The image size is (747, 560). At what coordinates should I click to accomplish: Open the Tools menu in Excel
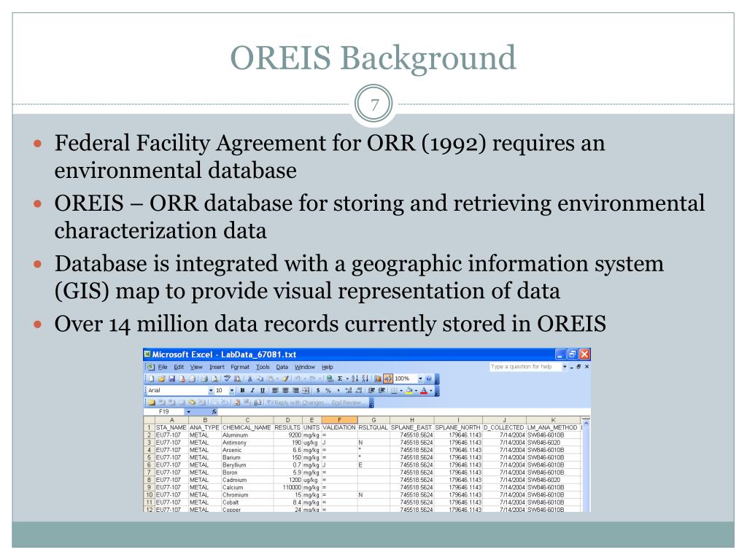click(263, 367)
